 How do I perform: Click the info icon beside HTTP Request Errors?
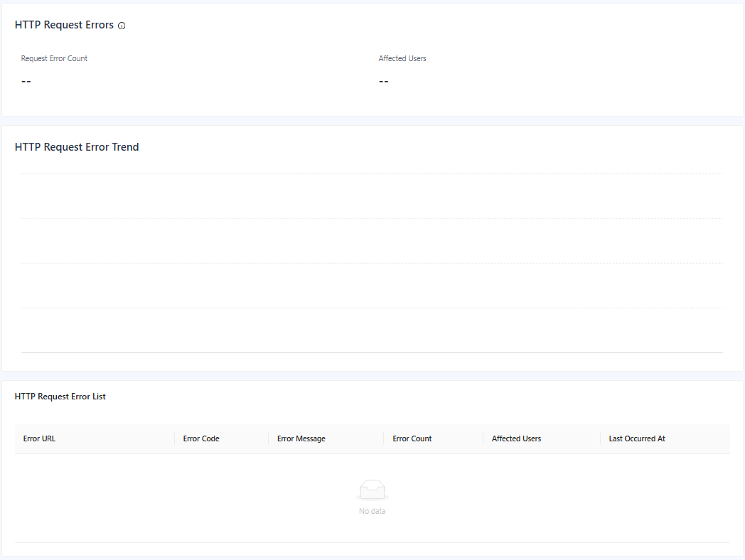pos(122,26)
